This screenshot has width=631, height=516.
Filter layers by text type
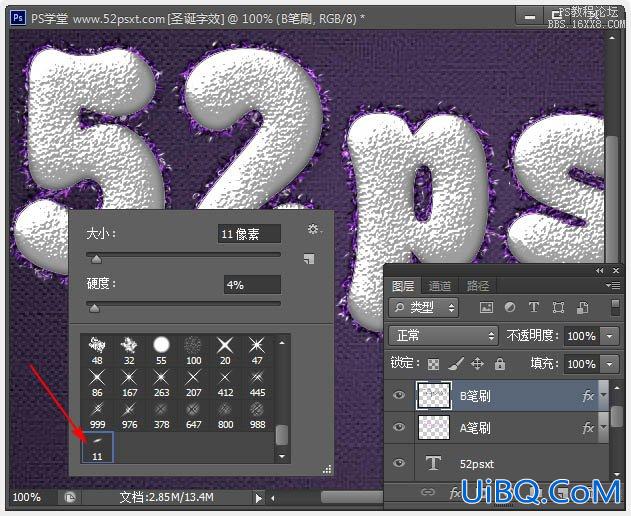[534, 308]
